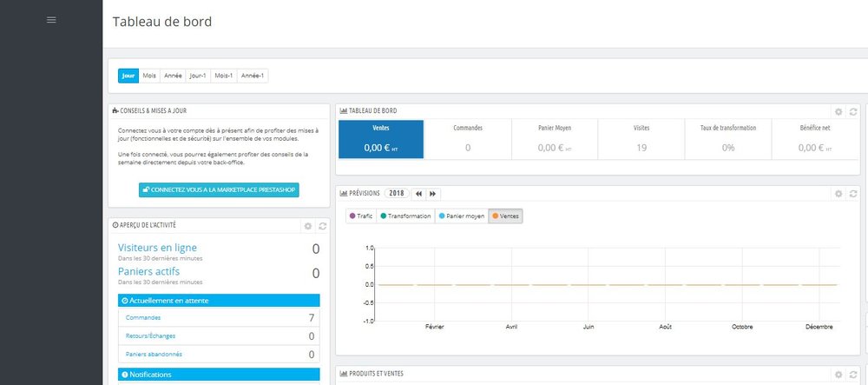868x385 pixels.
Task: Go to next year in Prévisions
Action: 433,194
